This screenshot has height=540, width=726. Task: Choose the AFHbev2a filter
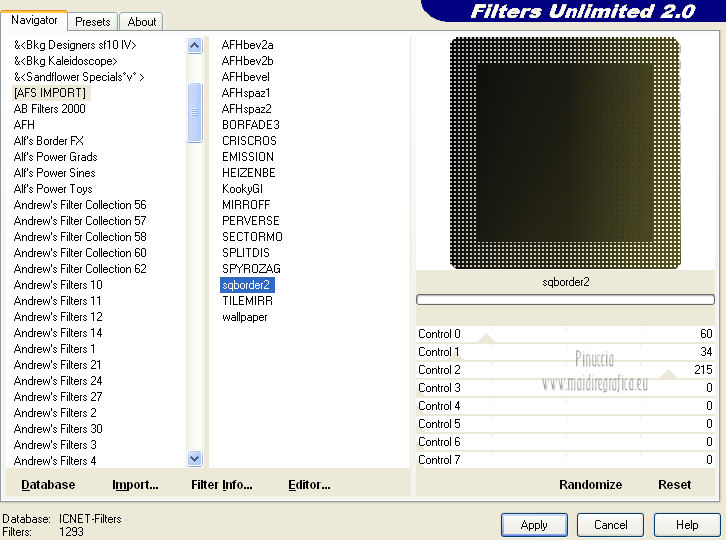[x=247, y=45]
